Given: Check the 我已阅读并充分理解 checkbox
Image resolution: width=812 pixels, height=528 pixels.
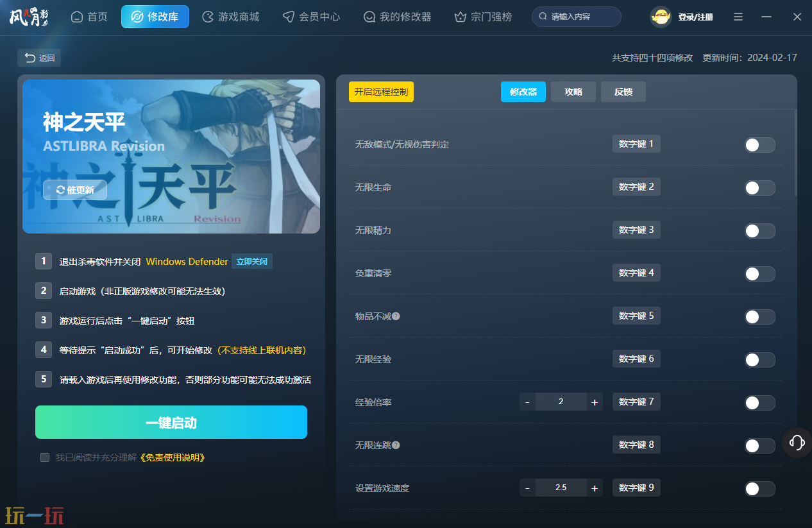Looking at the screenshot, I should point(45,457).
